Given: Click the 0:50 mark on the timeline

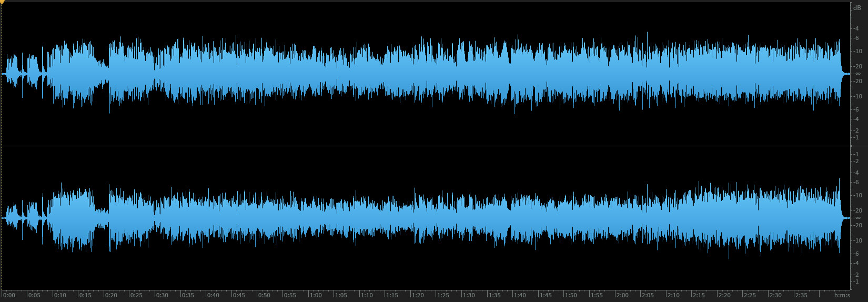Looking at the screenshot, I should pos(264,295).
